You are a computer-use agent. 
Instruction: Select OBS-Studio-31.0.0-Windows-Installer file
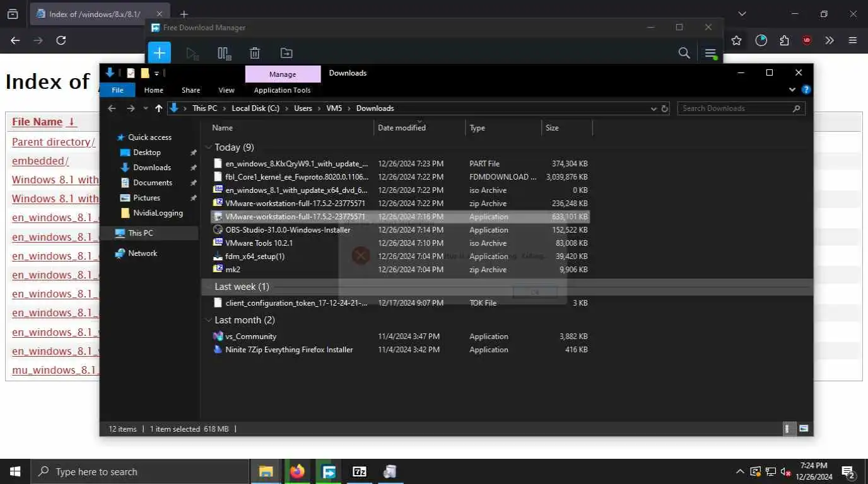click(288, 230)
